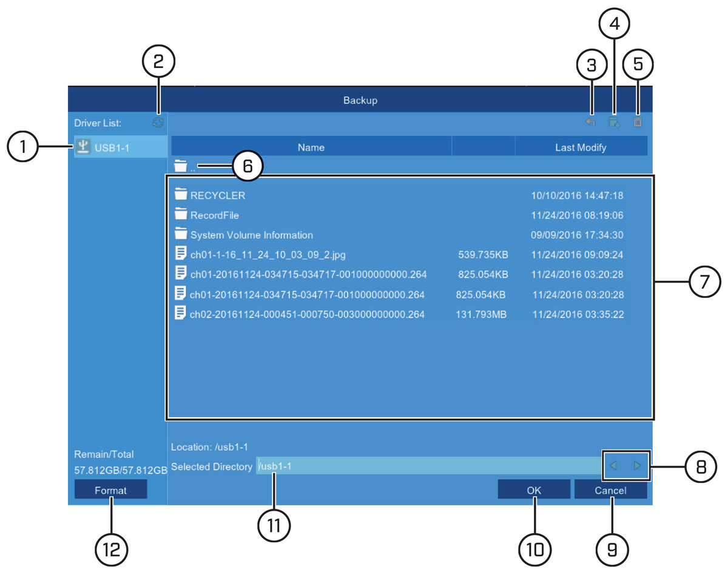Screen dimensions: 728x572
Task: Click the refresh icon beside Driver List
Action: pos(158,123)
